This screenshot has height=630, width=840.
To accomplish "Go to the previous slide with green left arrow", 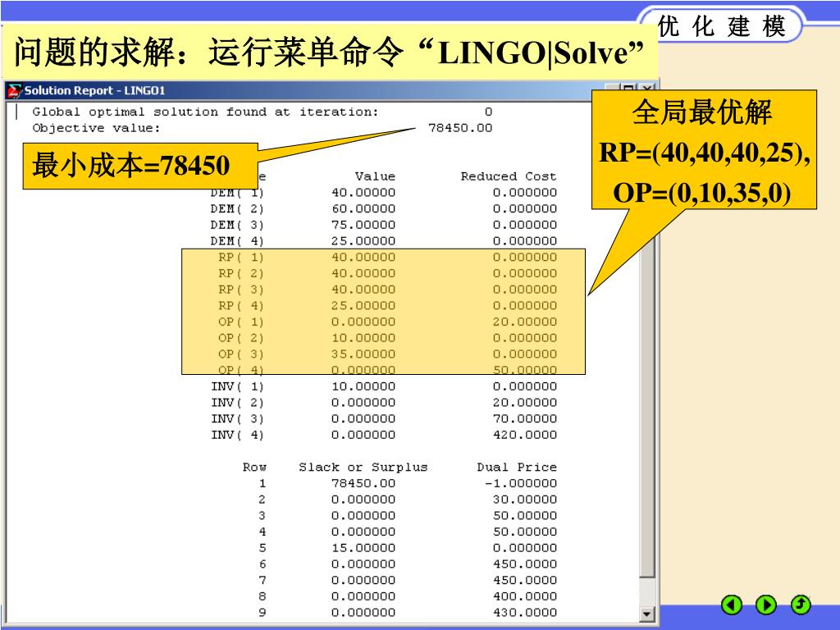I will click(732, 605).
